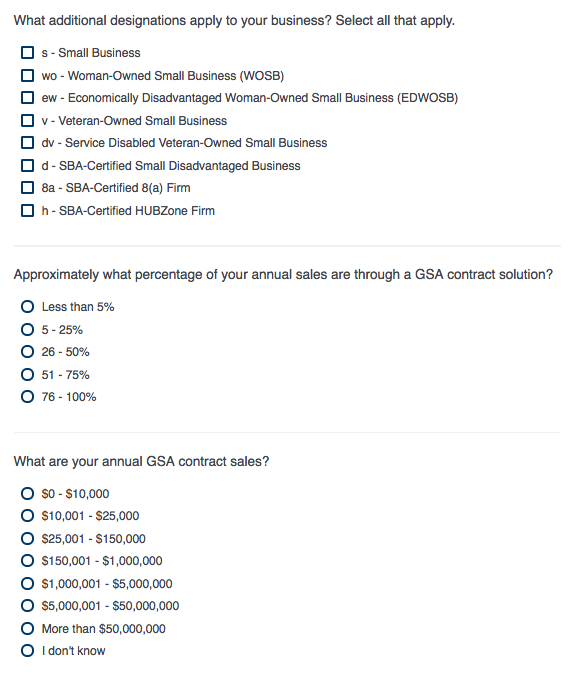
Task: Choose the I don't know option
Action: tap(27, 651)
